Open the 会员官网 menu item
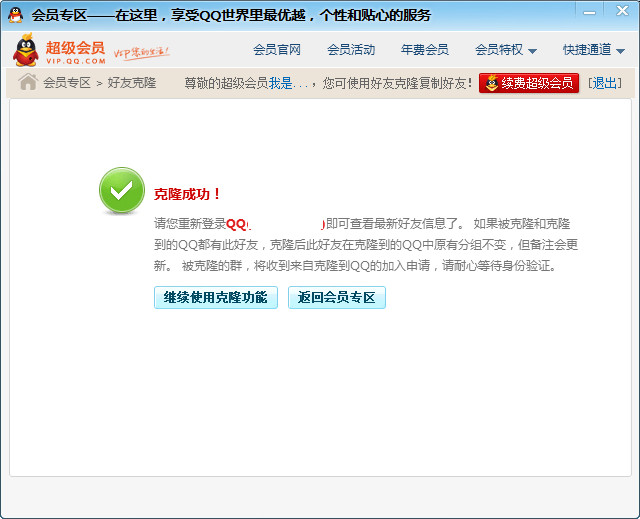This screenshot has width=640, height=519. [277, 50]
